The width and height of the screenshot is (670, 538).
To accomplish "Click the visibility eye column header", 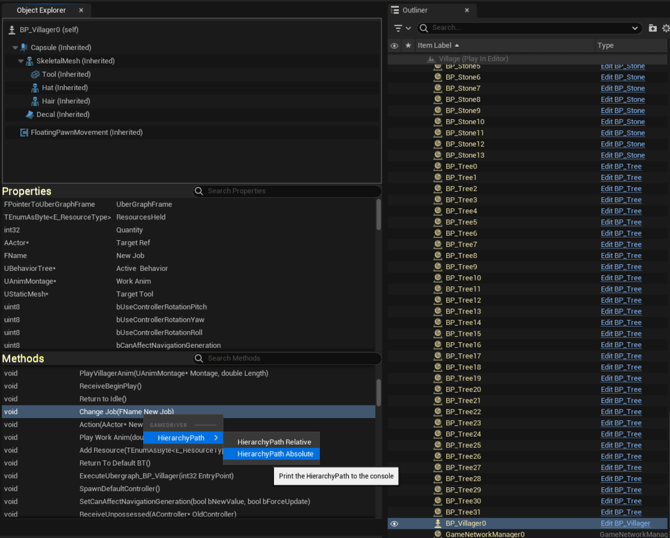I will 394,45.
